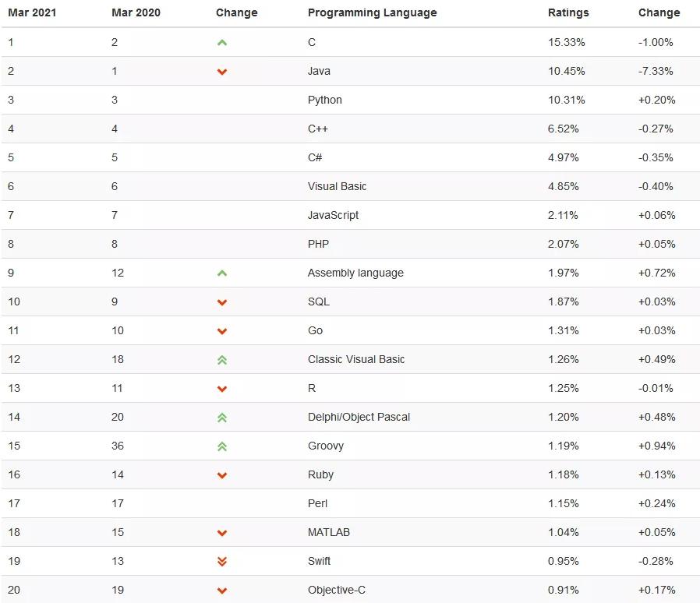Click the 15.33% rating for C
The height and width of the screenshot is (603, 700).
coord(566,42)
